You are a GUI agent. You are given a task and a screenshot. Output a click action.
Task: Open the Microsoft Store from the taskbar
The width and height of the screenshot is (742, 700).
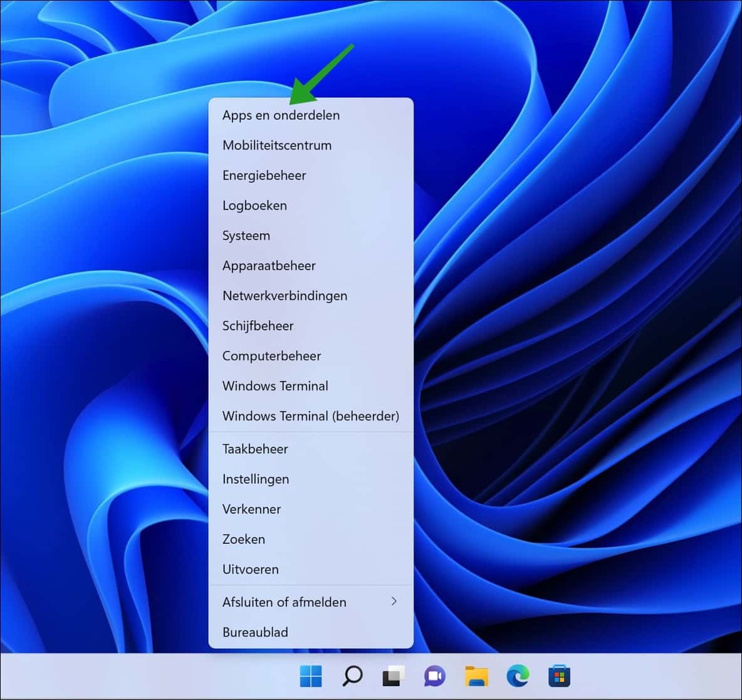click(558, 676)
